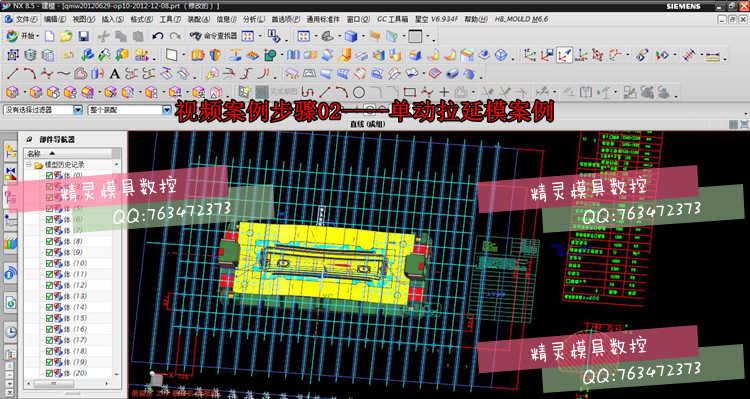
Task: Open the 帮助(H) menu
Action: click(x=475, y=20)
